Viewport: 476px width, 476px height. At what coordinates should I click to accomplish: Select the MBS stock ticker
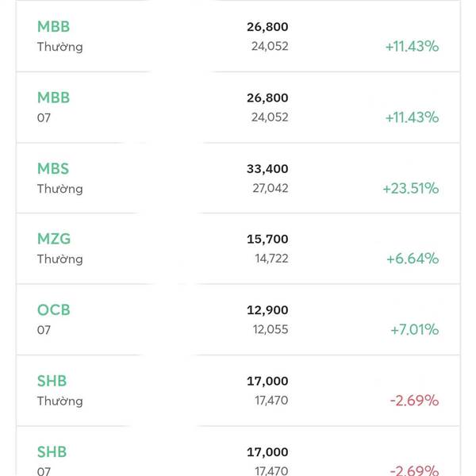pos(53,168)
